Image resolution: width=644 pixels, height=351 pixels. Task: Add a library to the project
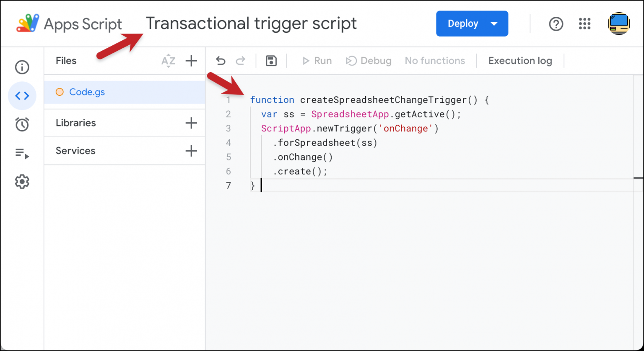191,123
